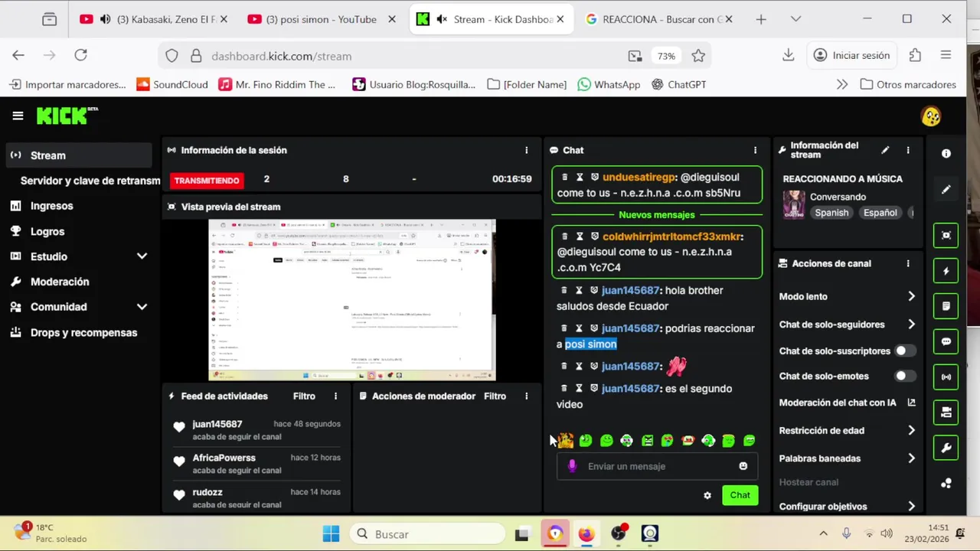
Task: Select Stream in the left sidebar
Action: point(79,155)
